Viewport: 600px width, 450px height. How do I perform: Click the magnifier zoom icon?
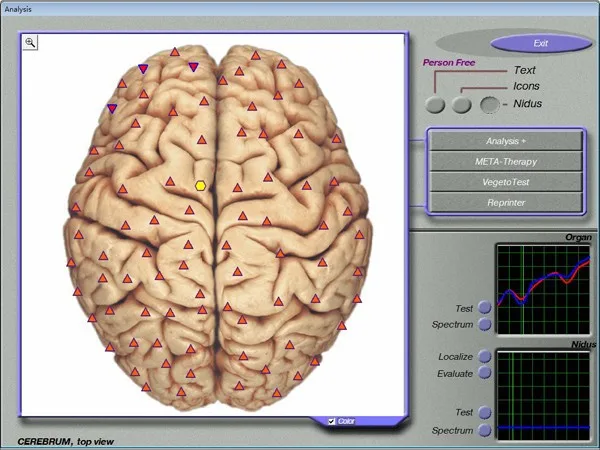point(30,42)
